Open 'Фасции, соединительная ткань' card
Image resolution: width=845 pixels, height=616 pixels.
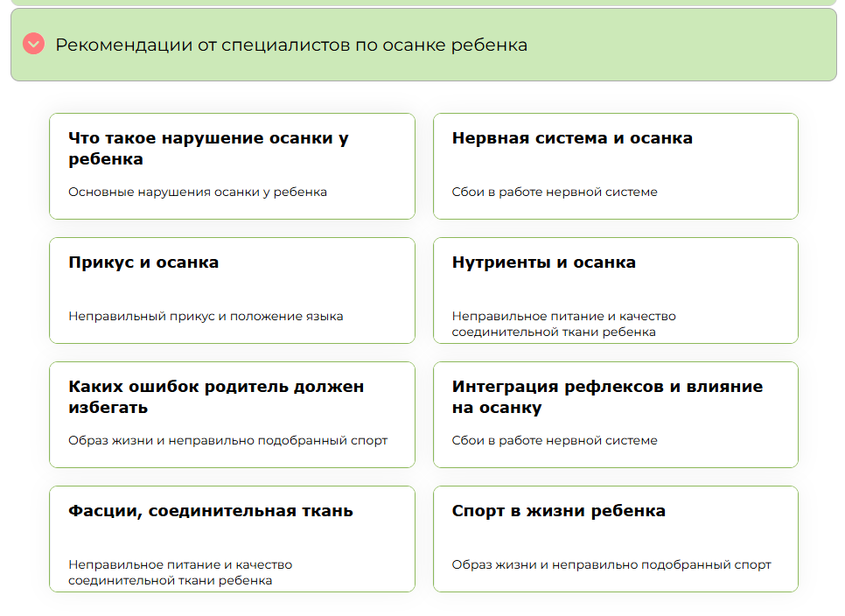coord(233,539)
